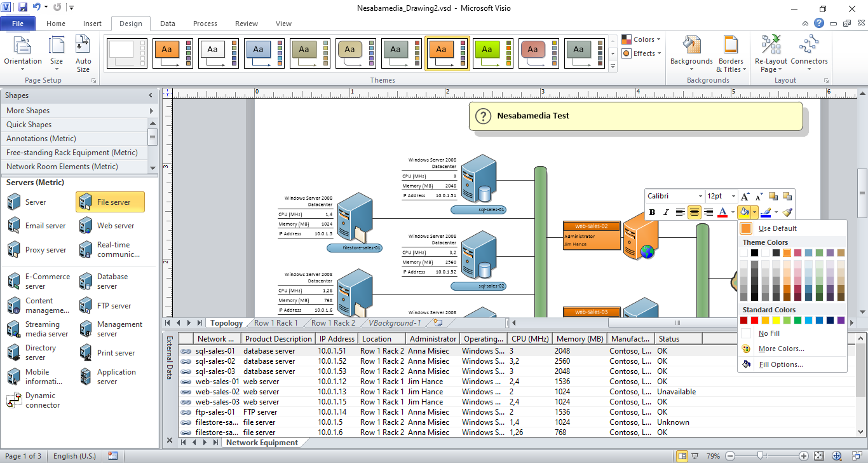Click the Re-Layout Page icon

click(771, 46)
